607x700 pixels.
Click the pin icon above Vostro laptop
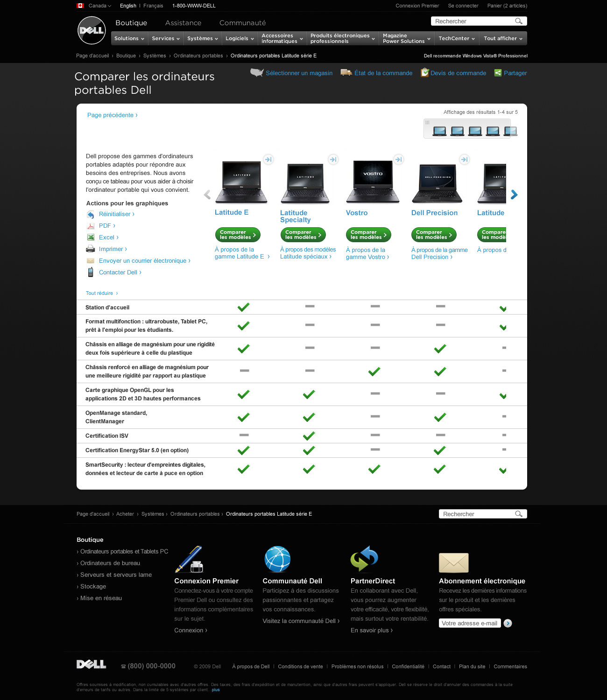click(398, 160)
